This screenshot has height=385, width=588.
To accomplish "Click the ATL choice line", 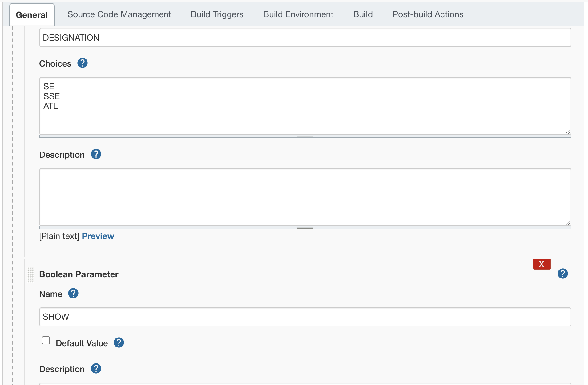I will [51, 106].
